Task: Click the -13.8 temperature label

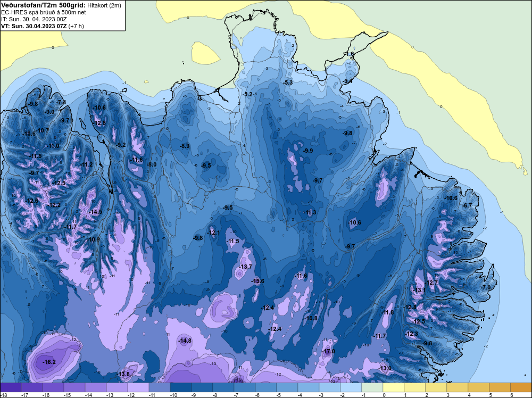Action: coord(123,374)
